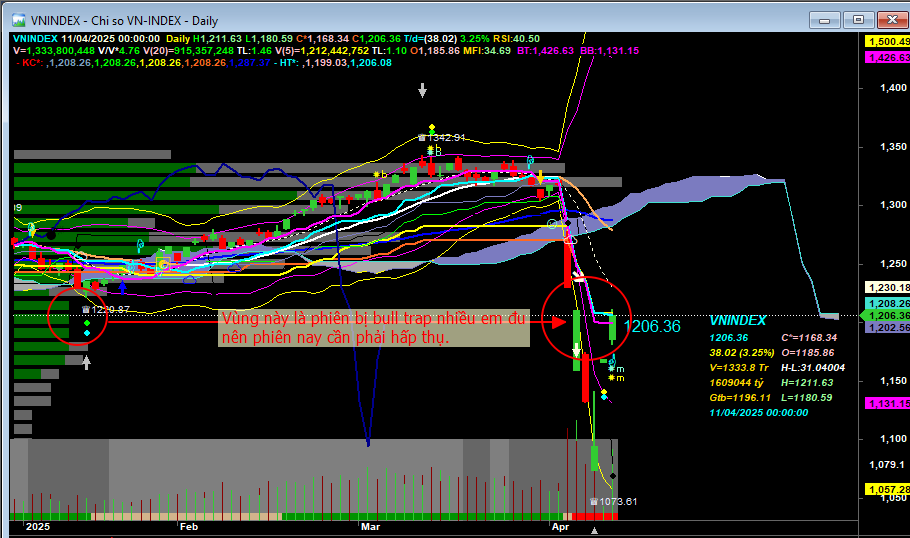
Task: Click the white 1,230.18 price axis tag
Action: pyautogui.click(x=887, y=287)
